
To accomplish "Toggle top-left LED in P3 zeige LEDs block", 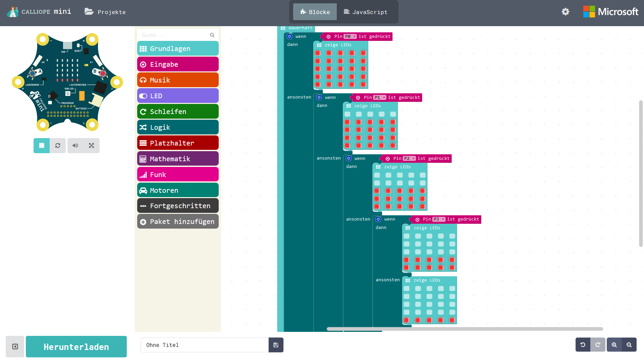I will click(x=407, y=236).
